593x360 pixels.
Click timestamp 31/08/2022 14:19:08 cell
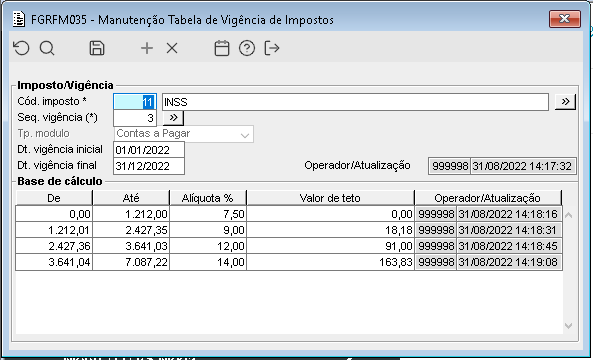click(x=509, y=262)
